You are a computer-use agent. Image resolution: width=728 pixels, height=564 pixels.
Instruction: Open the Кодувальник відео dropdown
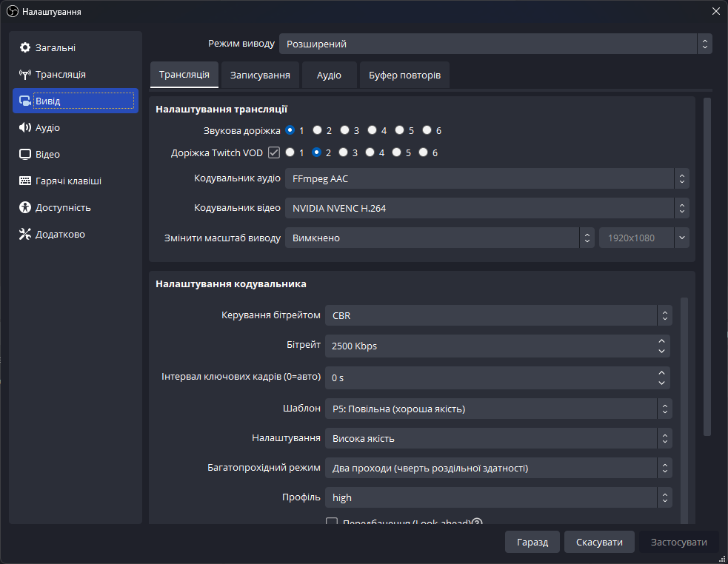[487, 209]
